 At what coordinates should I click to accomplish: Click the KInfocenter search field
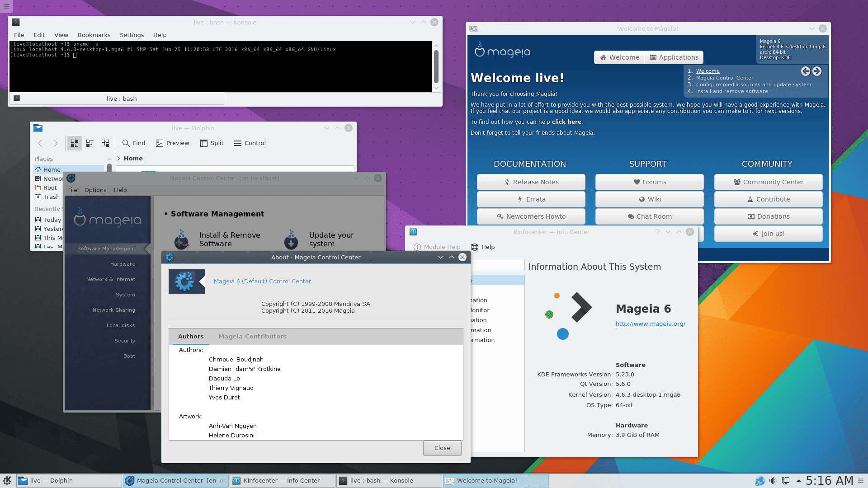click(497, 265)
